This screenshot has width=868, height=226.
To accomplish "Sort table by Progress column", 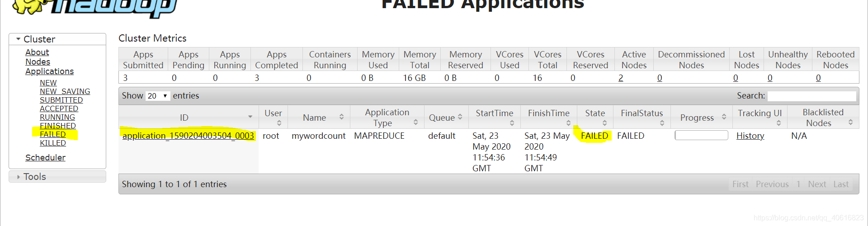I will pyautogui.click(x=702, y=118).
